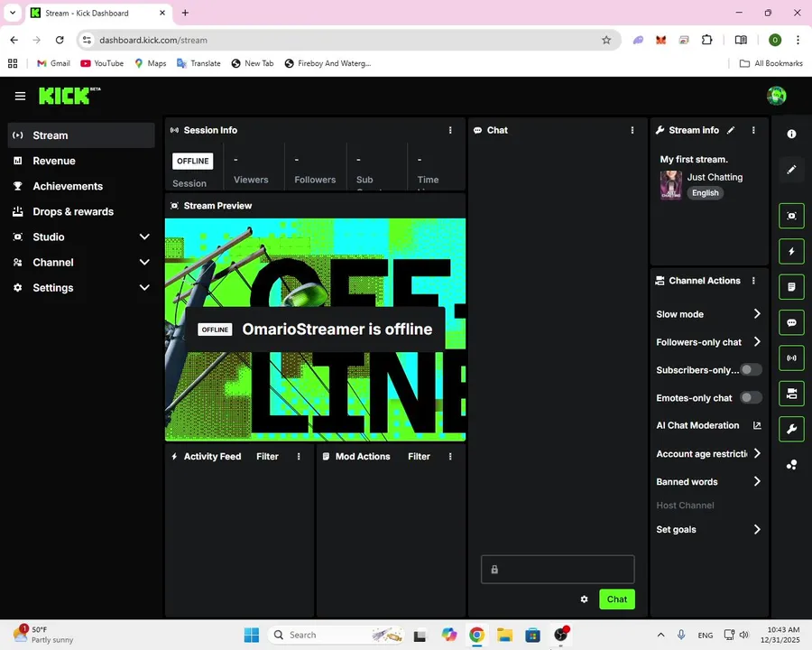
Task: Open All Bookmarks folder
Action: (771, 63)
